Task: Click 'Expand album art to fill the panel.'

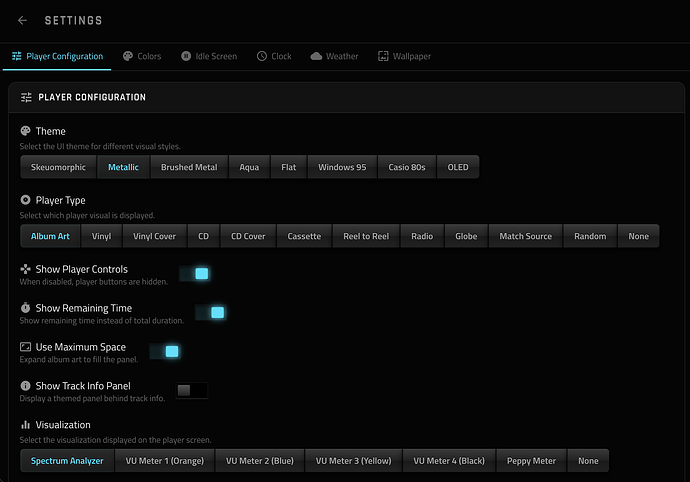Action: click(79, 359)
